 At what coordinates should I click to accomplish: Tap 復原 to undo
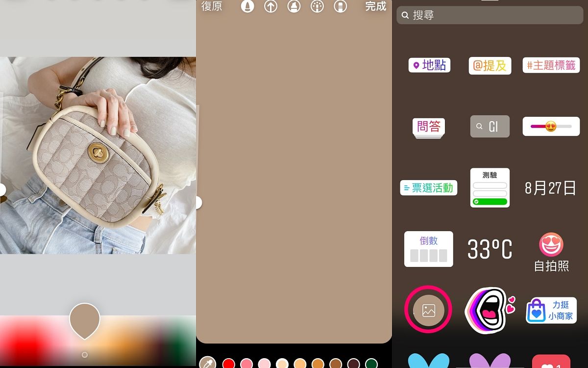(x=212, y=6)
